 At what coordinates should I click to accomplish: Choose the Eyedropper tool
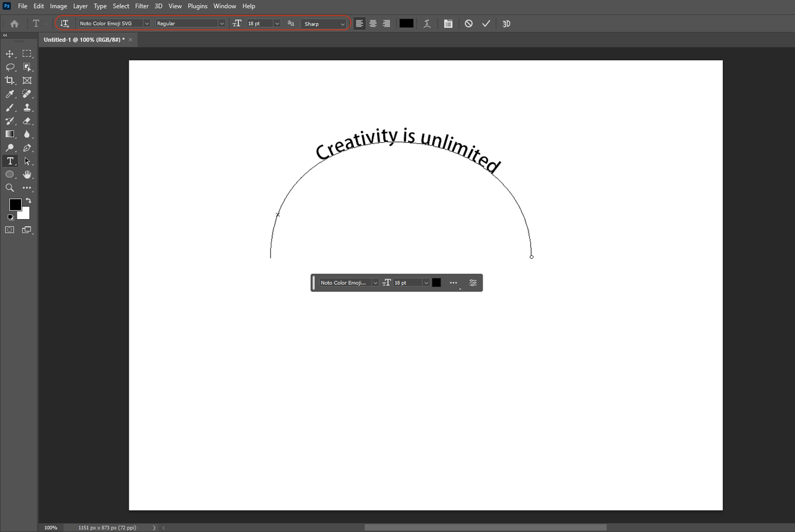click(x=9, y=94)
